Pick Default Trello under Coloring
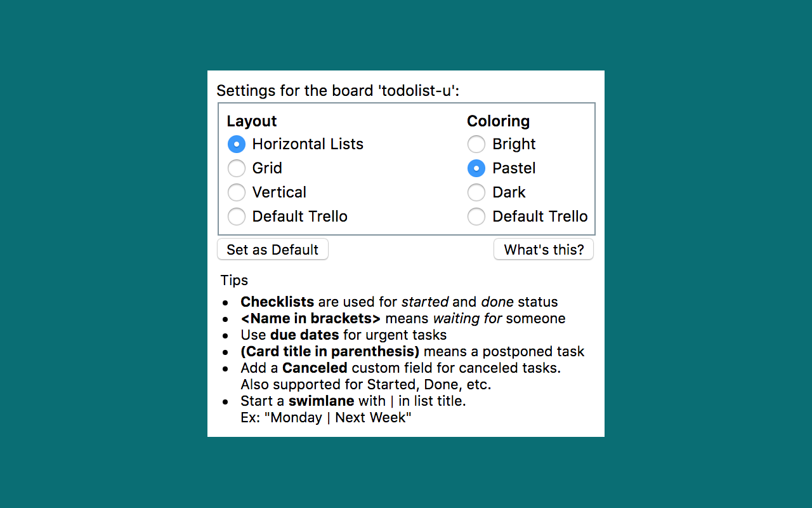This screenshot has height=508, width=812. pos(476,217)
